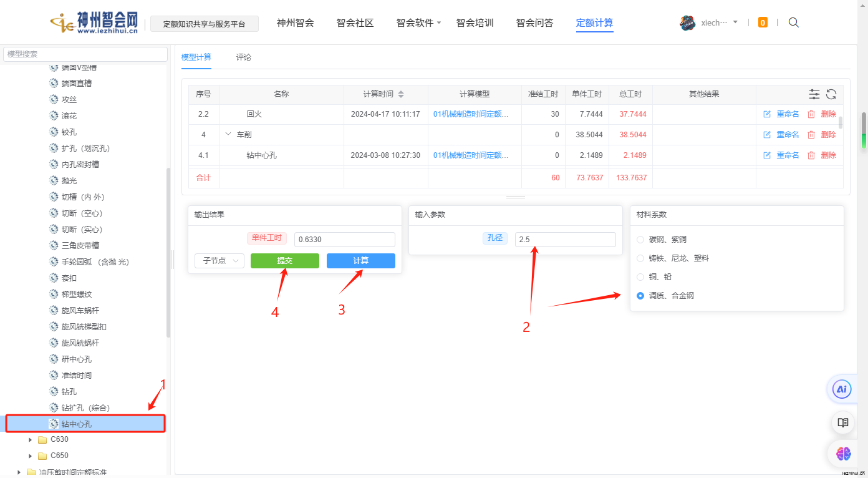Select 铸铁、尼龙、塑料 material option

click(x=640, y=258)
